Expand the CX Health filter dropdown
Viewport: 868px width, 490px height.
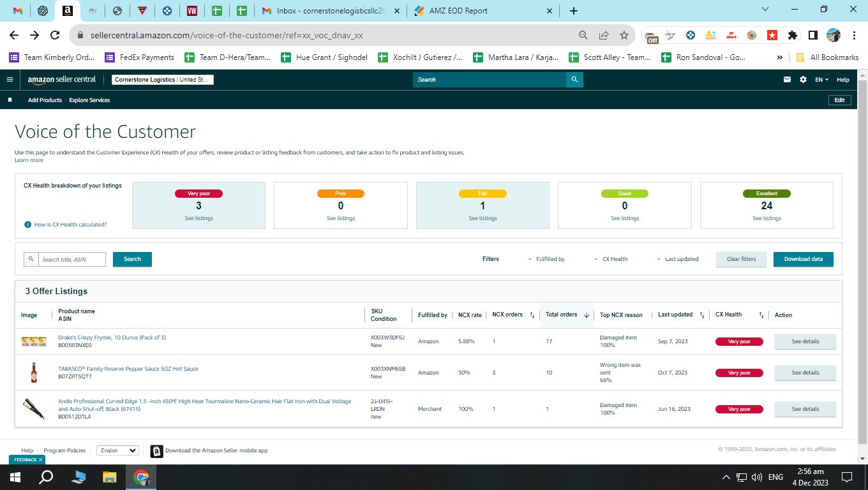(611, 259)
